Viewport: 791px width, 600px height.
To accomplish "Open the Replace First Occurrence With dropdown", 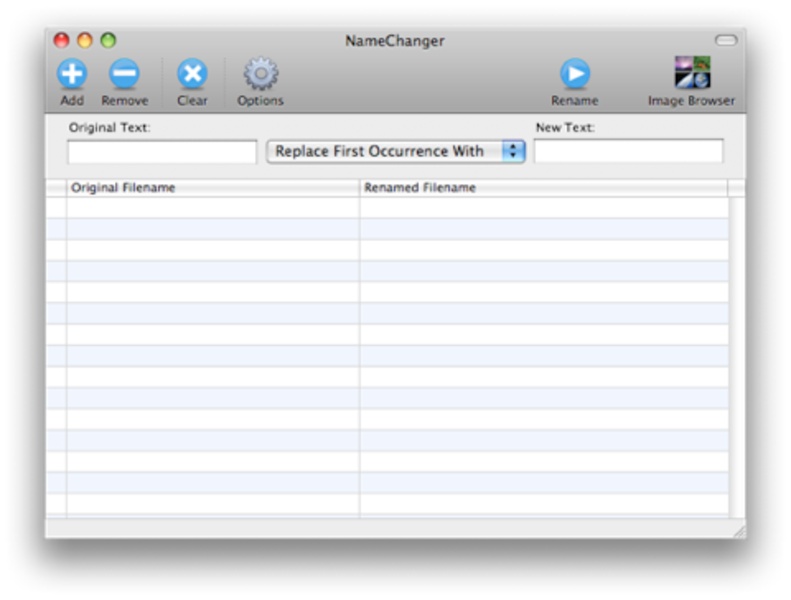I will click(x=396, y=151).
